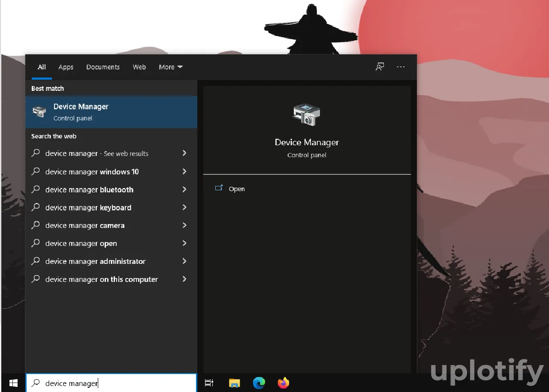
Task: Click search icon beside 'camera' suggestion
Action: [x=36, y=225]
